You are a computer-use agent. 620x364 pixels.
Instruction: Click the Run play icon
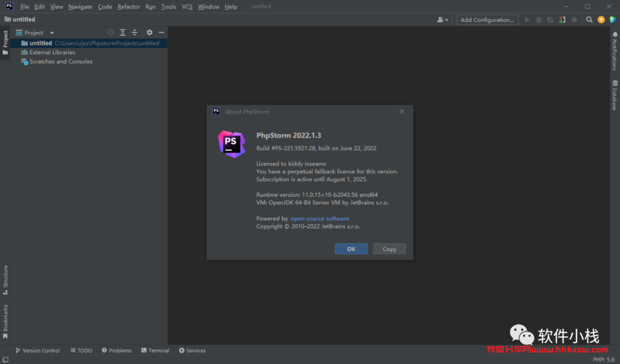(x=527, y=20)
